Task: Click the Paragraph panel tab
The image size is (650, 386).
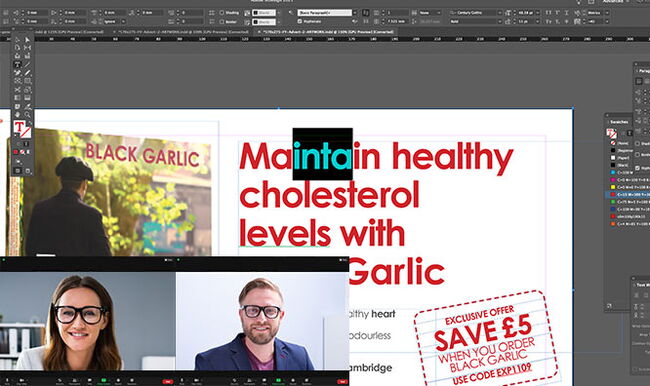Action: coord(644,71)
